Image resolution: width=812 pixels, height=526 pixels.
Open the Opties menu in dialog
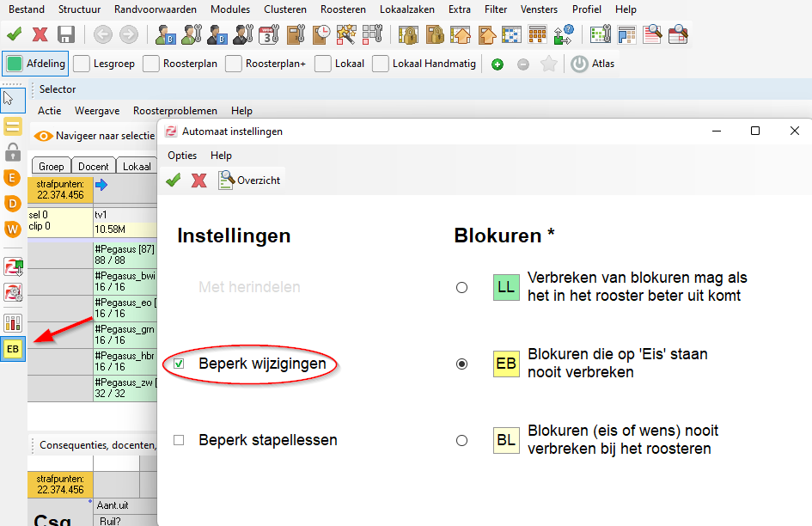(182, 156)
